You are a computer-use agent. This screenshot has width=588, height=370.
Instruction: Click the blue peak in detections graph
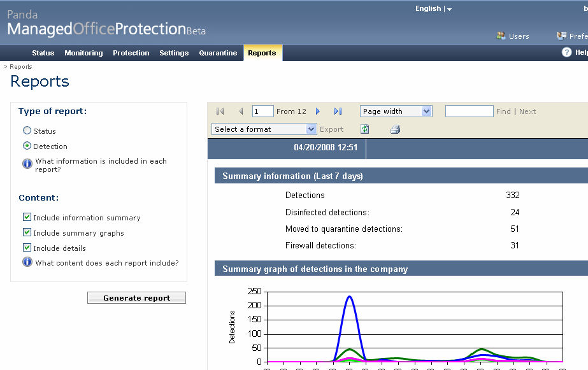[x=350, y=297]
